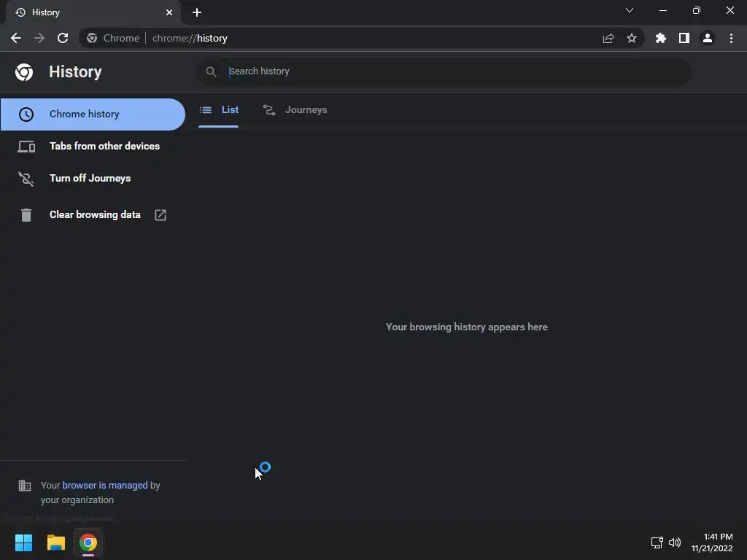This screenshot has width=747, height=560.
Task: Click the magnifier icon in search history
Action: point(211,71)
